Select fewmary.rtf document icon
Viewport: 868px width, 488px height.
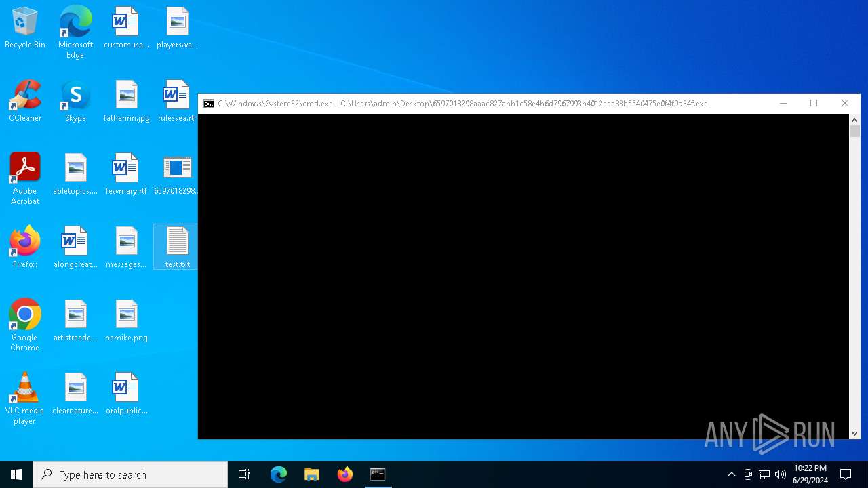126,175
